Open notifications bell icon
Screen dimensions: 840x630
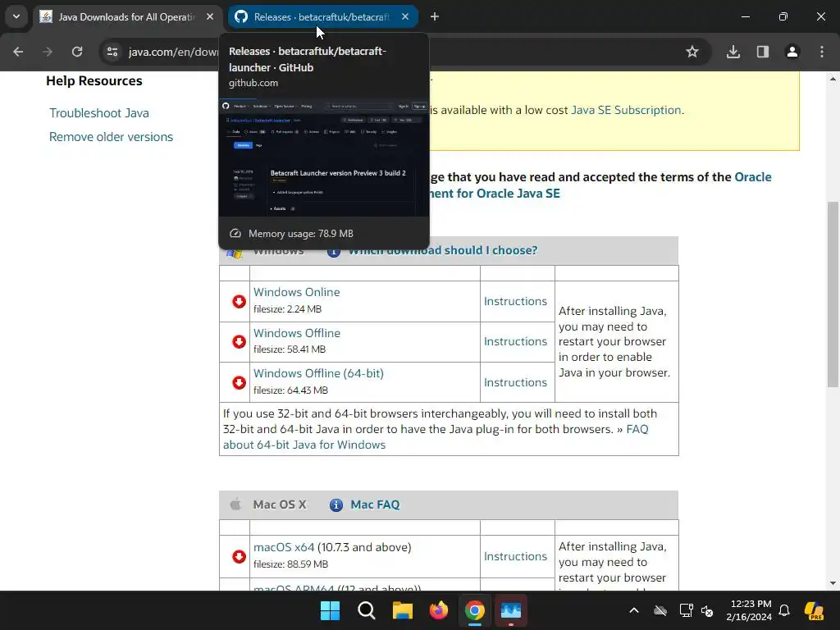(x=784, y=610)
